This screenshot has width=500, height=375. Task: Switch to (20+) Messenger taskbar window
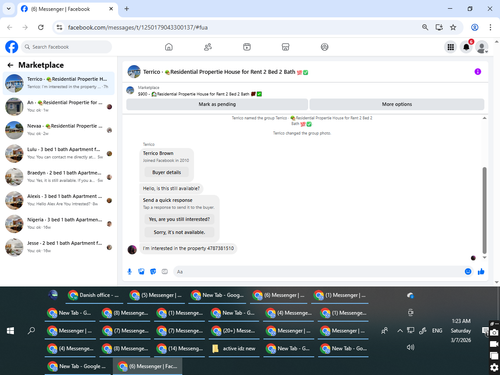click(x=233, y=331)
